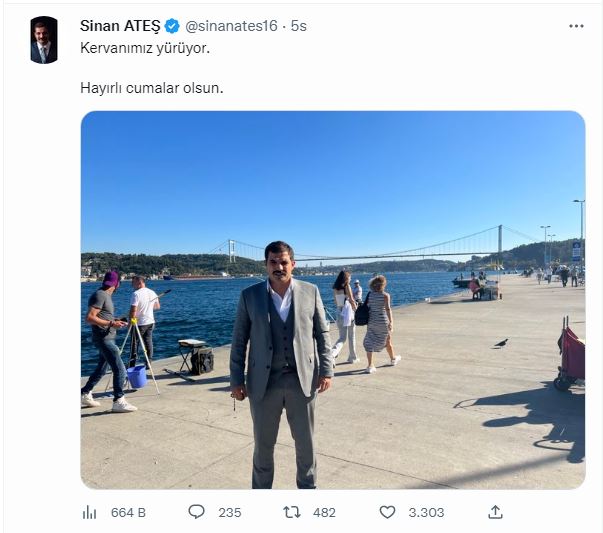Viewport: 603px width, 533px height.
Task: Click the 235 replies count
Action: click(229, 513)
